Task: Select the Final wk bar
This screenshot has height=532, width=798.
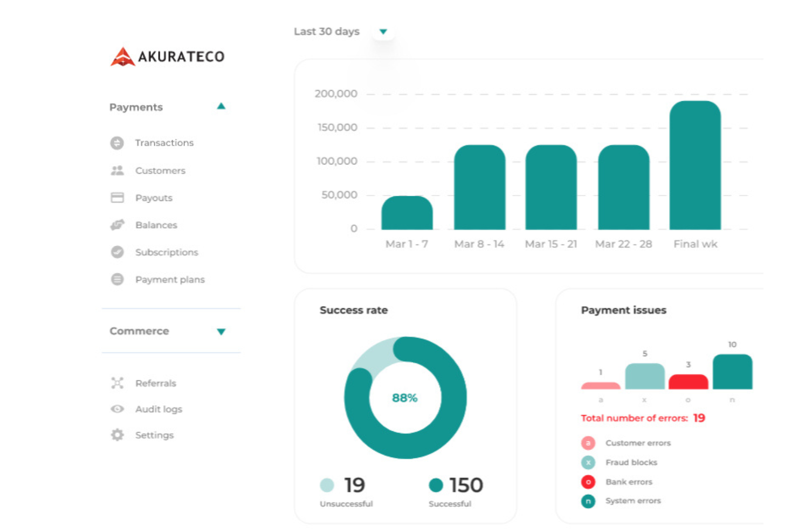Action: pos(696,165)
